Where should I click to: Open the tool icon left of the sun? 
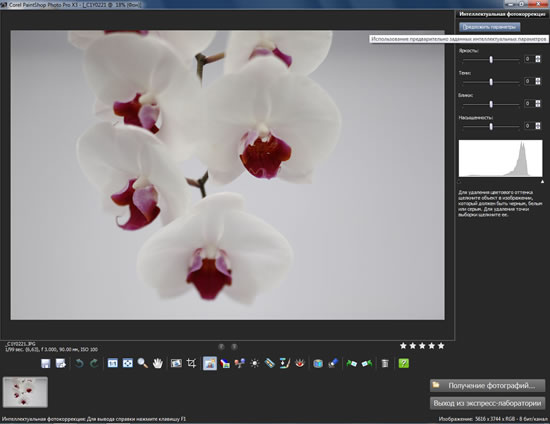[240, 363]
